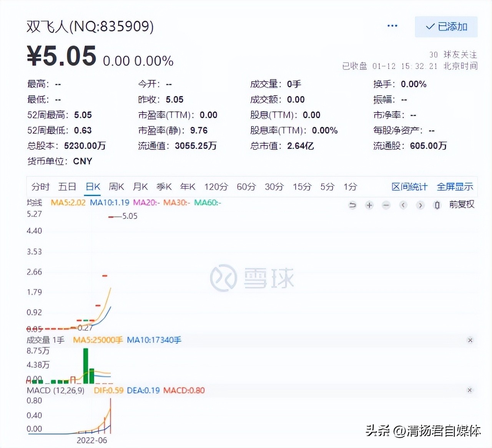Switch to the 分时 intraday tab
The width and height of the screenshot is (492, 448).
pos(40,187)
